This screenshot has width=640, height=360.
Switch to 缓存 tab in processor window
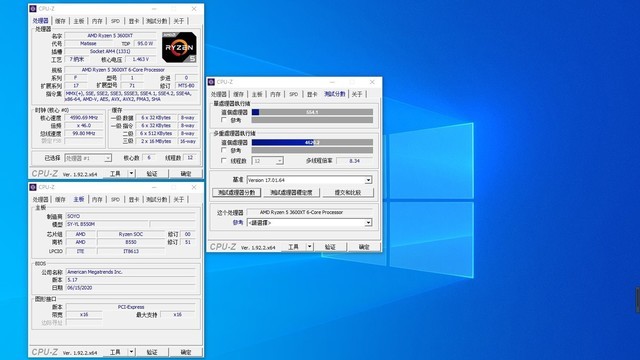pyautogui.click(x=60, y=21)
